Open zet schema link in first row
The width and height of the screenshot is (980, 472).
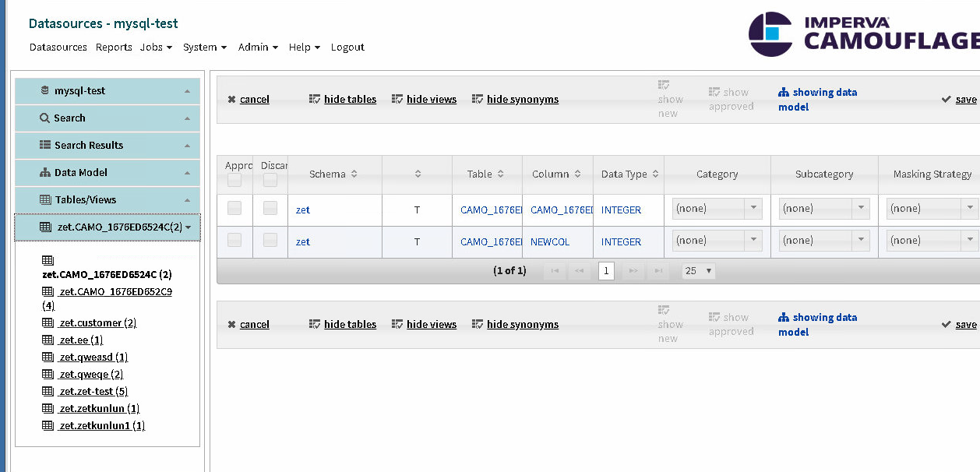(303, 210)
